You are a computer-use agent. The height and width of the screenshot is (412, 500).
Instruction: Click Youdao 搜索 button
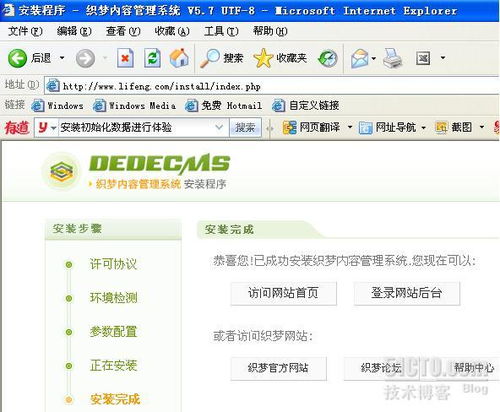pos(245,127)
